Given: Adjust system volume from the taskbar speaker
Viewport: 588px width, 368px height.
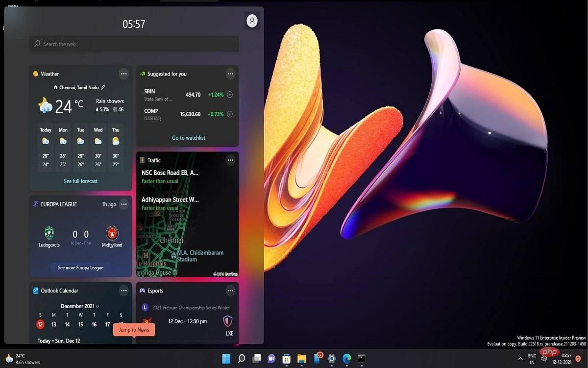Looking at the screenshot, I should (x=544, y=359).
